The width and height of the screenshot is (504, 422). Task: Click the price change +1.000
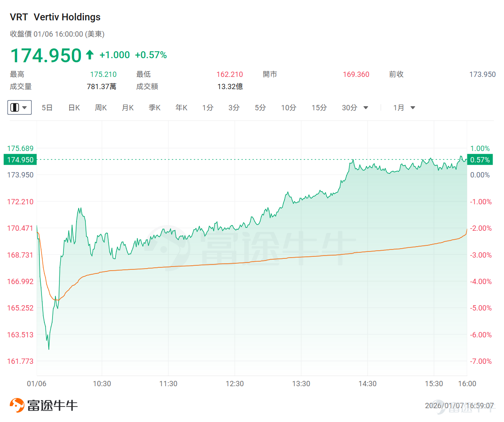tap(115, 55)
